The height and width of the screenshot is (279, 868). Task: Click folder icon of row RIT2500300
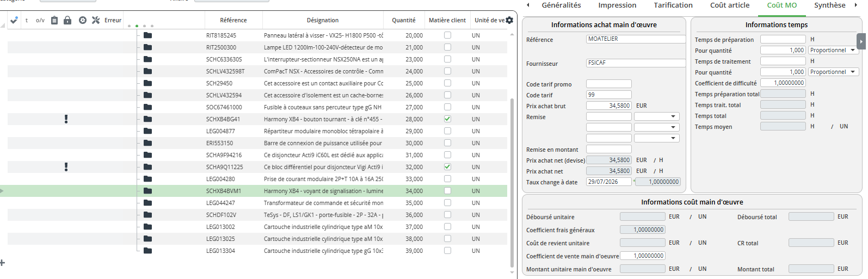[147, 47]
